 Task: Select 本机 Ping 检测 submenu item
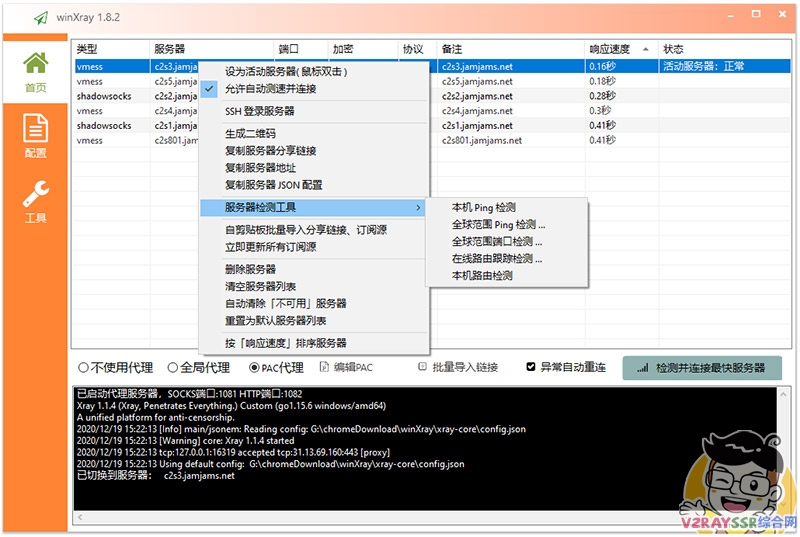click(507, 208)
